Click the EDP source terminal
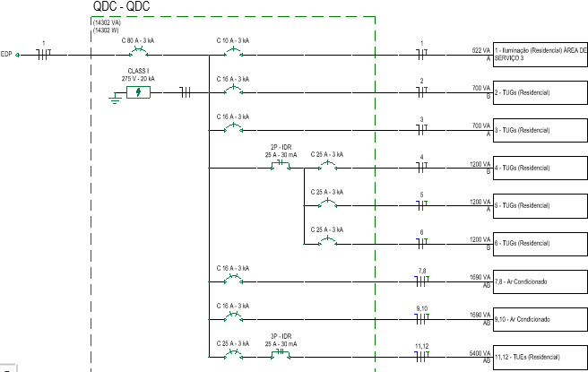This screenshot has width=588, height=372. coord(18,54)
